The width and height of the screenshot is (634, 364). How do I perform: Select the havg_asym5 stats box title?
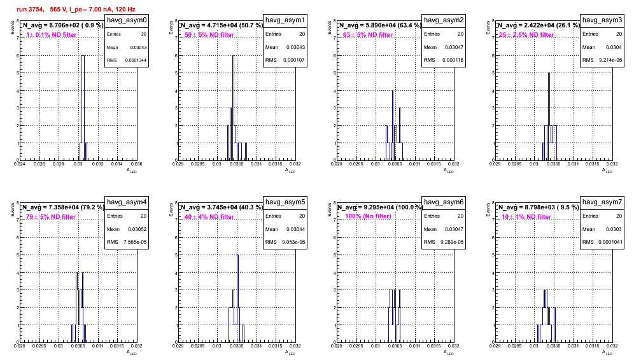pos(285,202)
